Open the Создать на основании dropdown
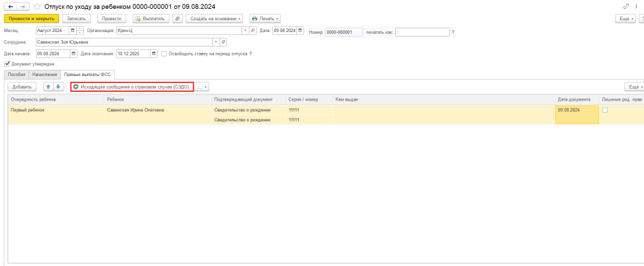This screenshot has height=266, width=644. 215,18
